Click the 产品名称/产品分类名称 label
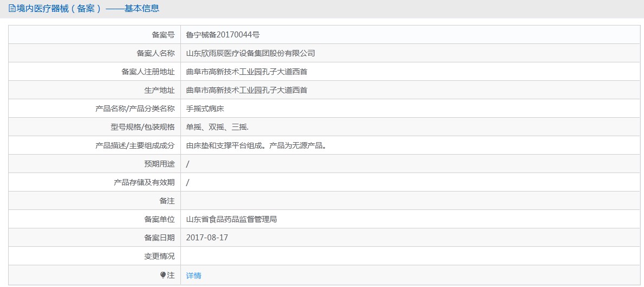The width and height of the screenshot is (644, 287). click(x=135, y=109)
